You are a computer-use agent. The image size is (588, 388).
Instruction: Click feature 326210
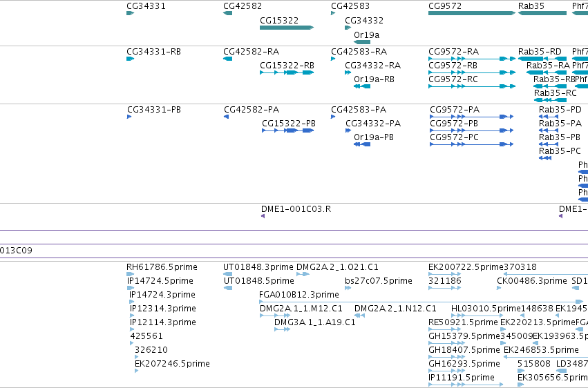[x=151, y=350]
